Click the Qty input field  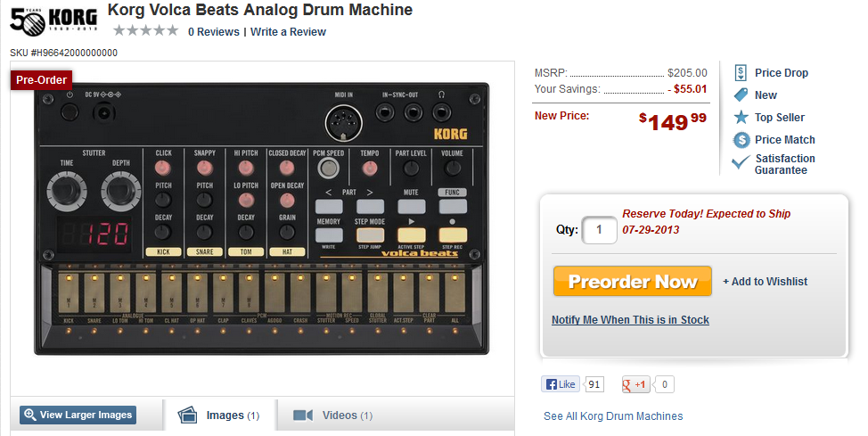click(x=599, y=230)
